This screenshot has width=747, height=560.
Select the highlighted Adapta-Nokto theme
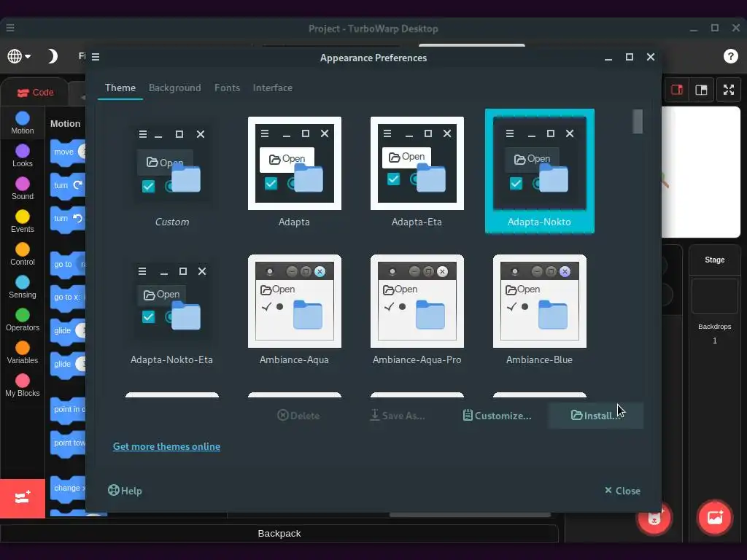(x=539, y=171)
